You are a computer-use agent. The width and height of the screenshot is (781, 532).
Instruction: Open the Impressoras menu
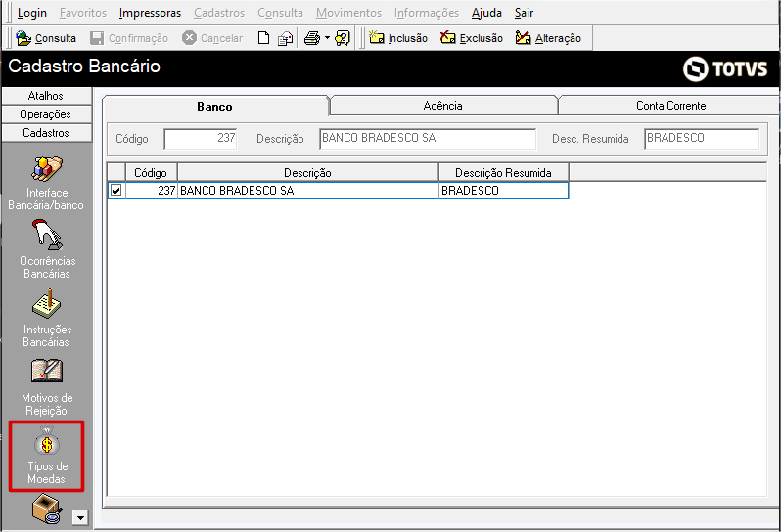(x=150, y=13)
